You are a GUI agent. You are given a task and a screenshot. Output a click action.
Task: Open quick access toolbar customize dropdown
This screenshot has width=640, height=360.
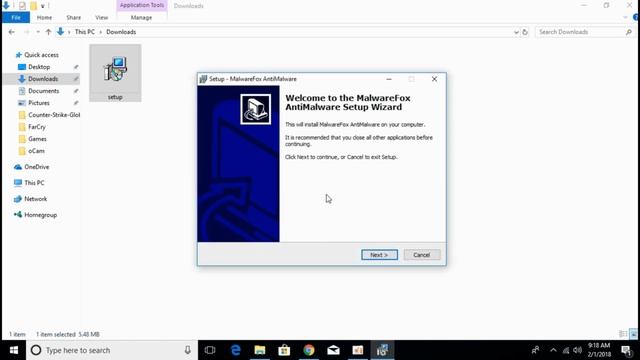point(42,6)
